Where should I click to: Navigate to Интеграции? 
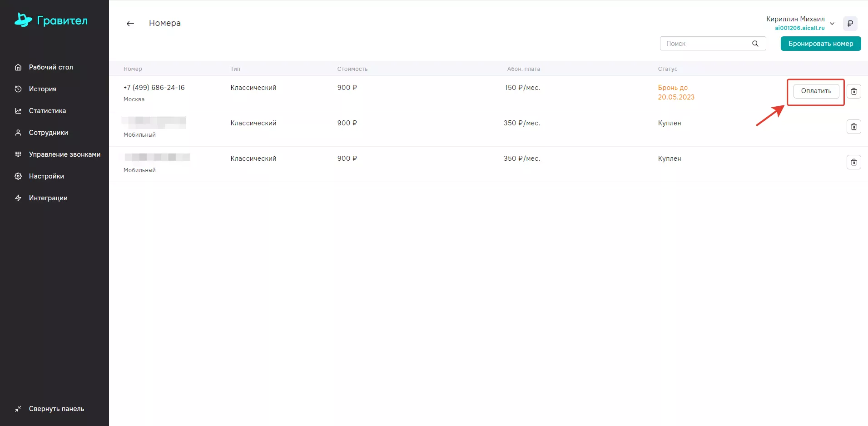[48, 198]
